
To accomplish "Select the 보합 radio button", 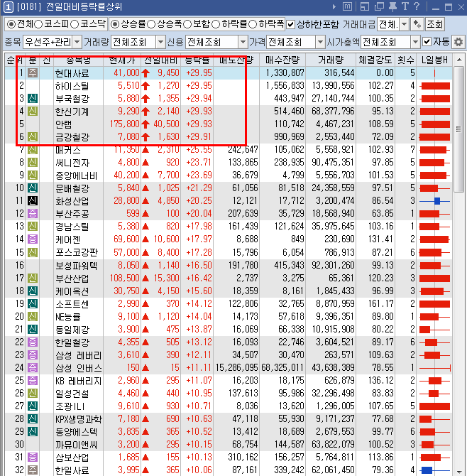I will click(187, 24).
